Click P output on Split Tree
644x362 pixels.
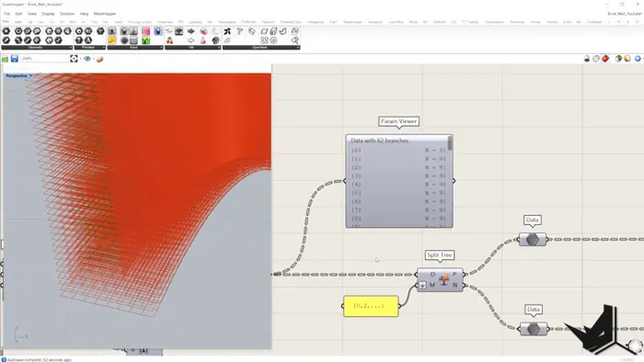tap(454, 275)
